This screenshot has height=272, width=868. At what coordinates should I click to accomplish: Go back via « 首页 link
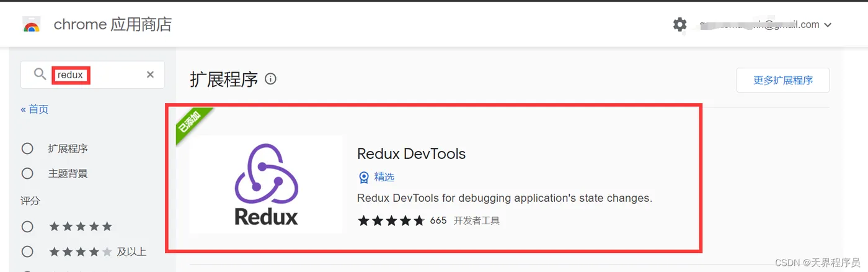tap(35, 109)
